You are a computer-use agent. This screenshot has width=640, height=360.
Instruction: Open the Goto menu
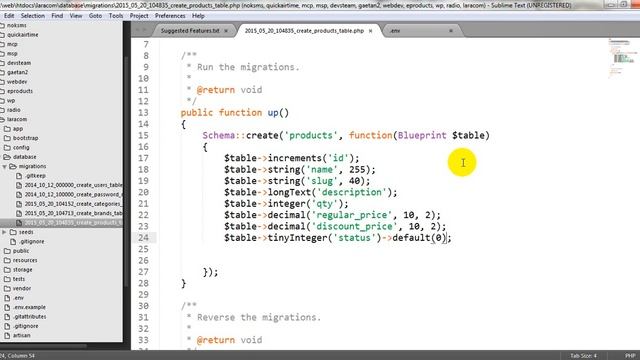(96, 16)
